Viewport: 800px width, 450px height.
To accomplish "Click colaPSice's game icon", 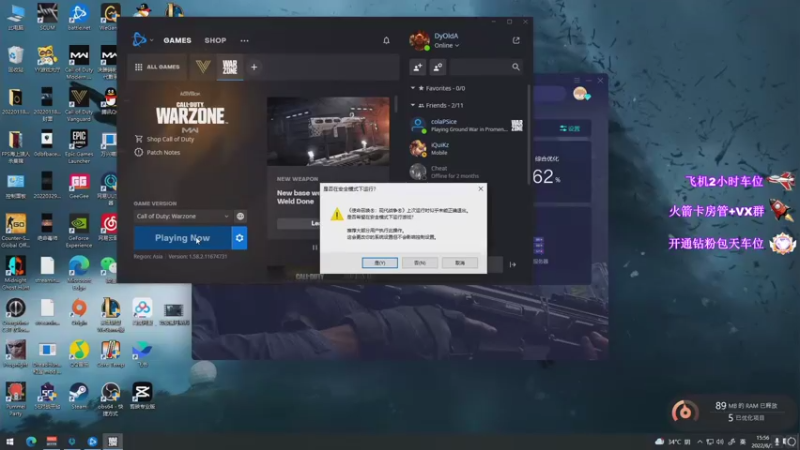I will (516, 126).
